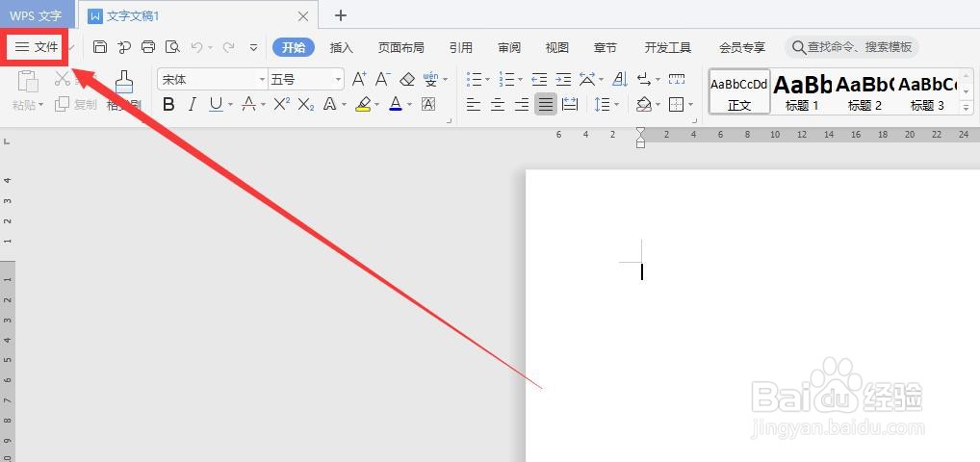
Task: Click the numbered list icon
Action: click(506, 79)
